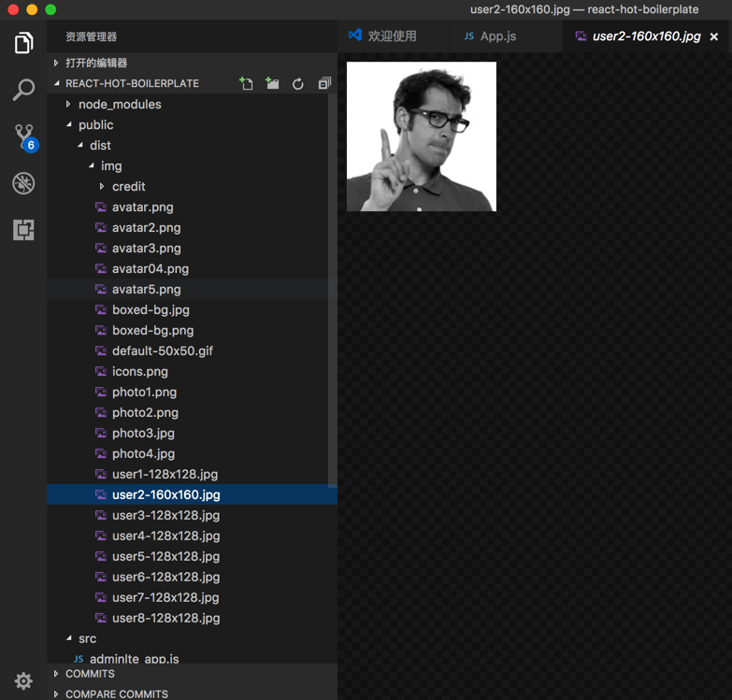Screen dimensions: 732x700
Task: Open user6-128x128.jpg in the file tree
Action: coord(192,577)
